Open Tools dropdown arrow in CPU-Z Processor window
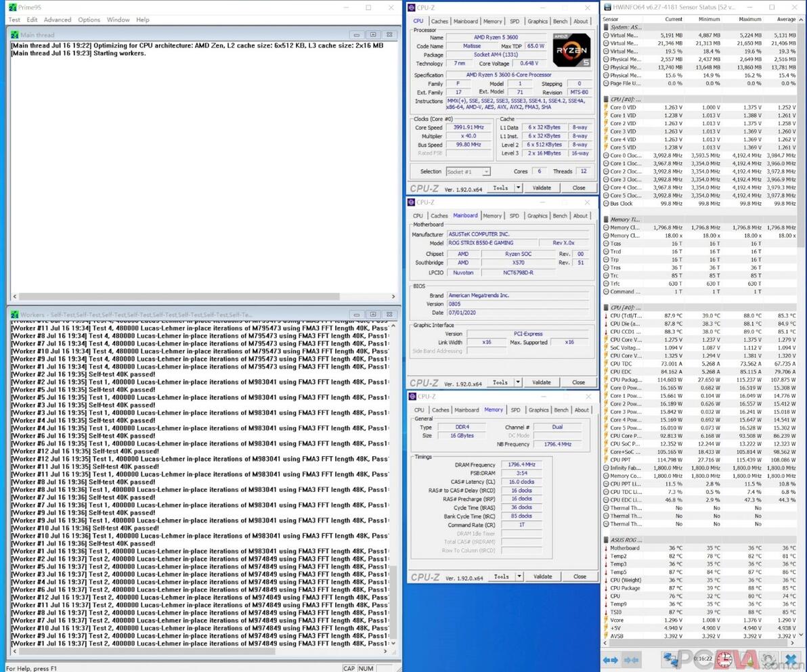This screenshot has height=672, width=807. 519,188
